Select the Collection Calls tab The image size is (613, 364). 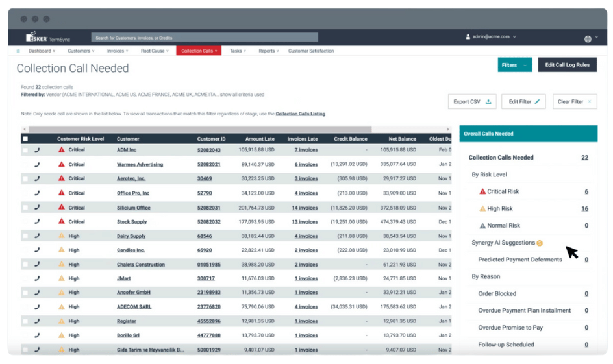coord(199,51)
